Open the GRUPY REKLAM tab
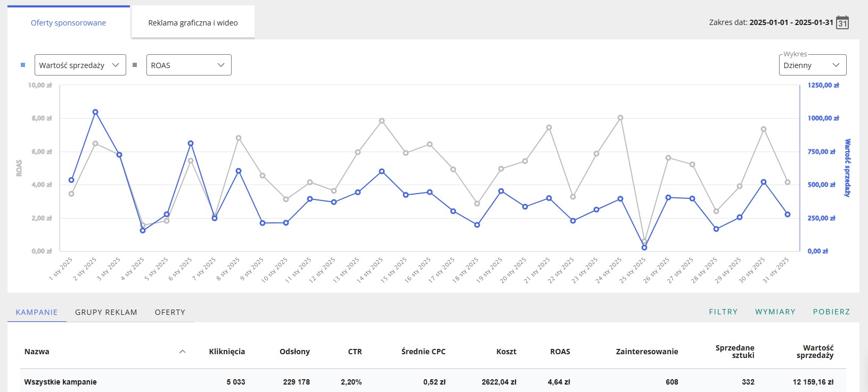Image resolution: width=868 pixels, height=392 pixels. coord(106,312)
